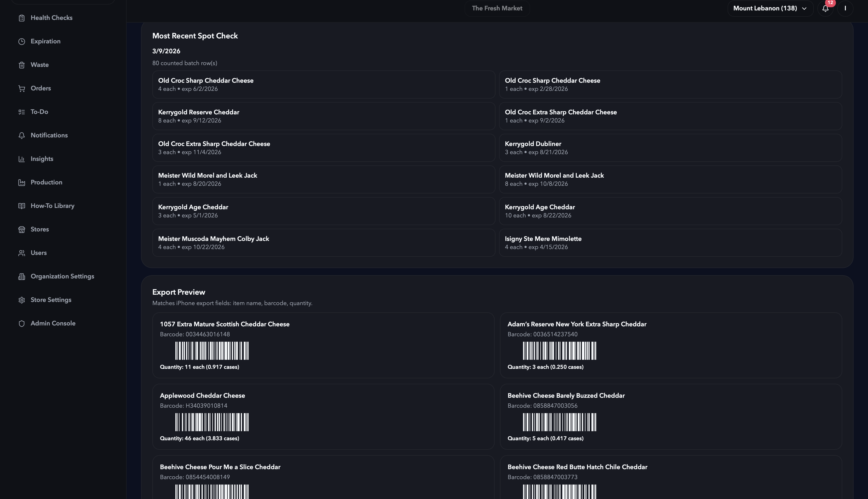This screenshot has width=868, height=499.
Task: Click Beehive Barely Buzzed Cheddar barcode image
Action: click(x=559, y=422)
